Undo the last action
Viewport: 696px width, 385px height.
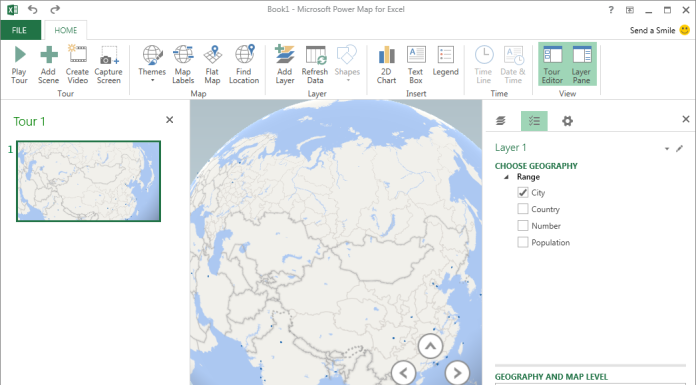[x=33, y=9]
